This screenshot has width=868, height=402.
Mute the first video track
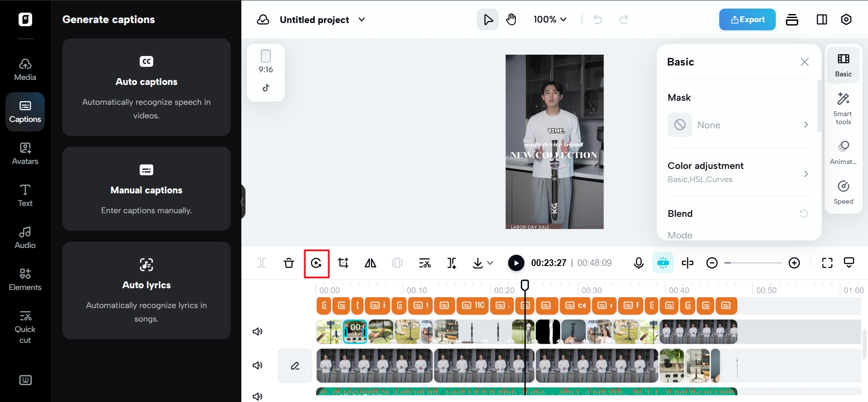tap(257, 332)
